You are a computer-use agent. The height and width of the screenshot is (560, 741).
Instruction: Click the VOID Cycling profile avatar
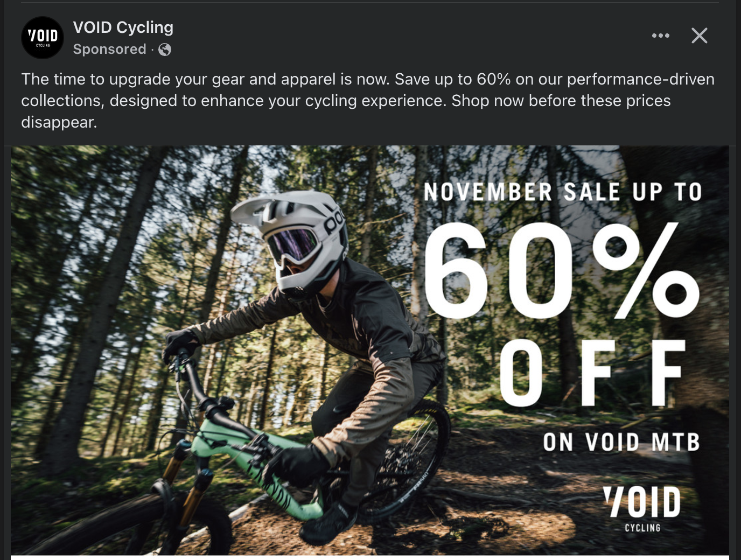coord(43,38)
